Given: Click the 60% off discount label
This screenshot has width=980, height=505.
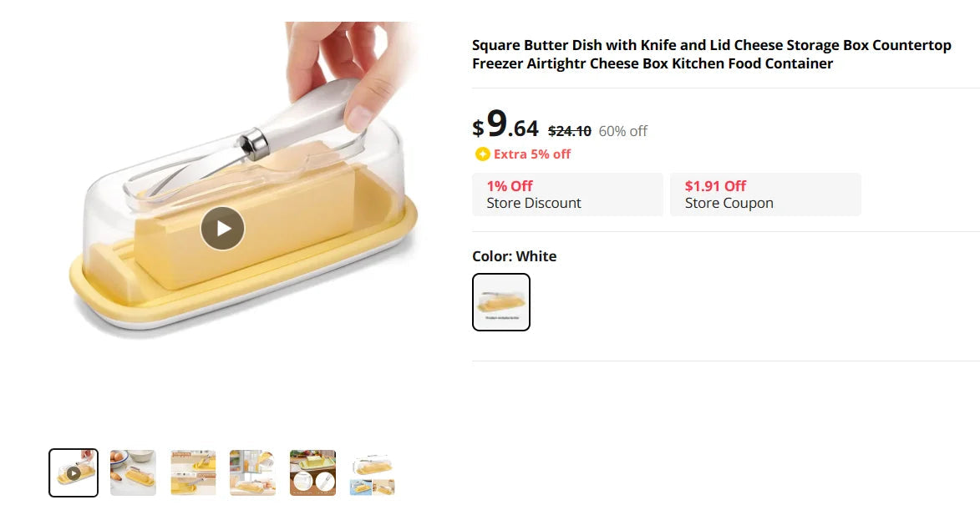Looking at the screenshot, I should (x=622, y=131).
